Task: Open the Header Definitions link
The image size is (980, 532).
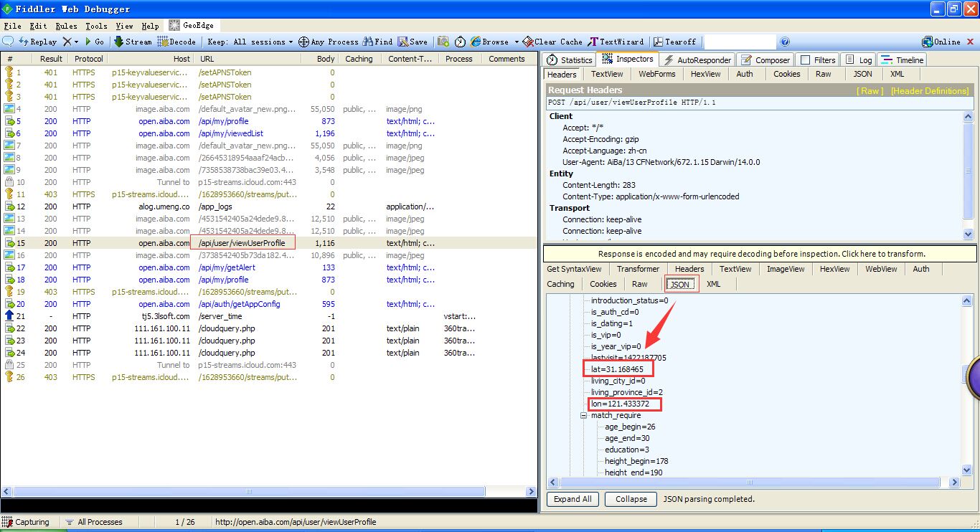Action: coord(930,91)
